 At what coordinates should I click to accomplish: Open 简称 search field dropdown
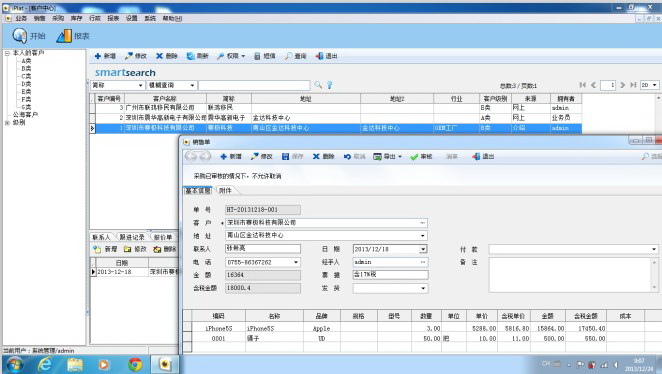tap(141, 85)
